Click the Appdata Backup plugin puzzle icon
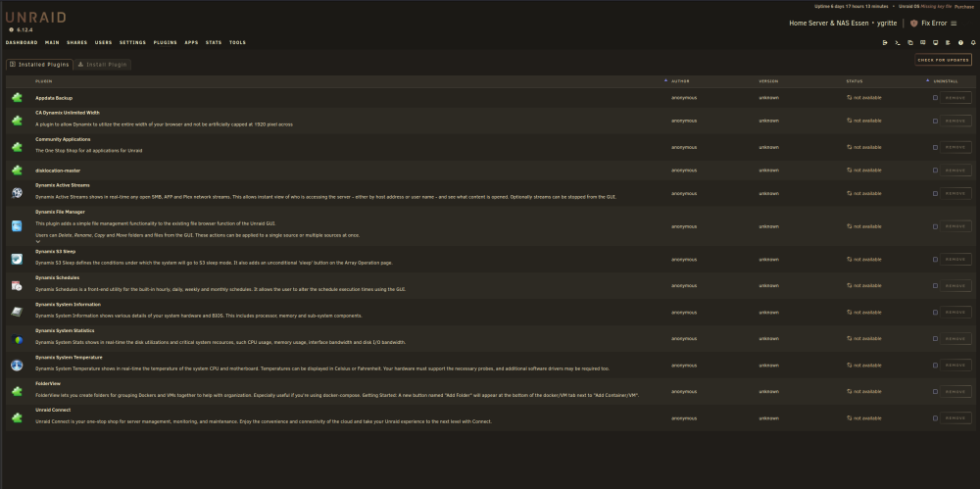Image resolution: width=980 pixels, height=489 pixels. click(17, 98)
